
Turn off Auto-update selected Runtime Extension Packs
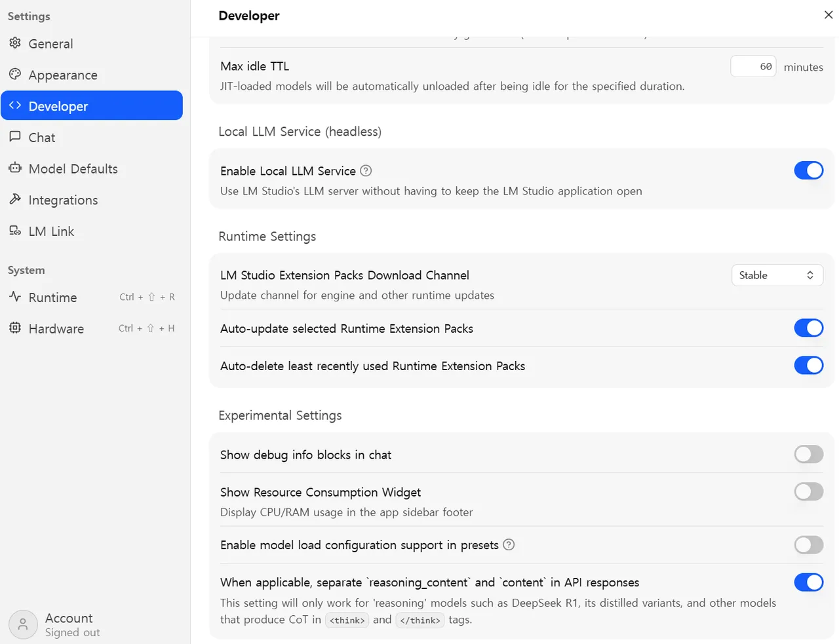click(x=808, y=328)
